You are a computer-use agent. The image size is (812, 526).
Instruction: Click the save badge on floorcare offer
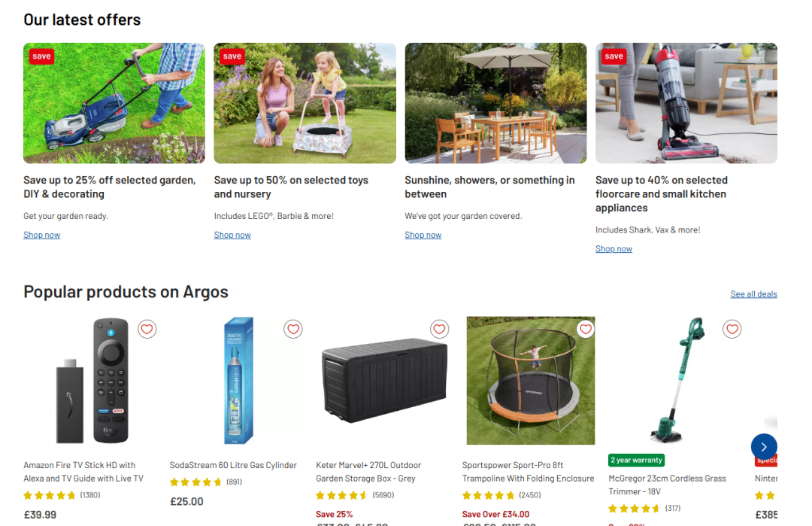point(614,56)
